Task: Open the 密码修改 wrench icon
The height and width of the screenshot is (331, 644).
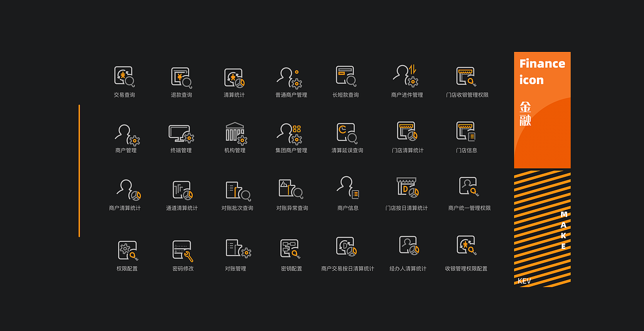Action: click(183, 251)
